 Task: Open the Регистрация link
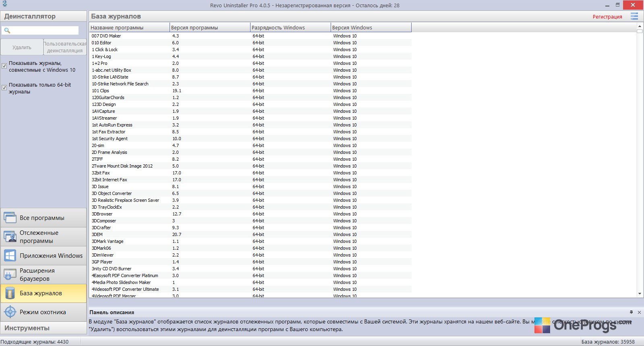click(607, 17)
